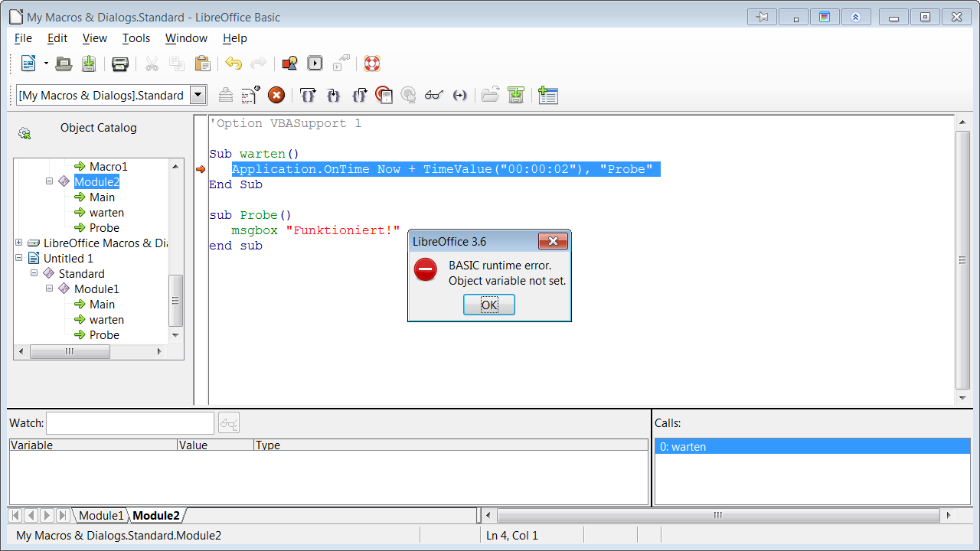Select the Probe sub under Module1
Viewport: 980px width, 551px height.
104,334
